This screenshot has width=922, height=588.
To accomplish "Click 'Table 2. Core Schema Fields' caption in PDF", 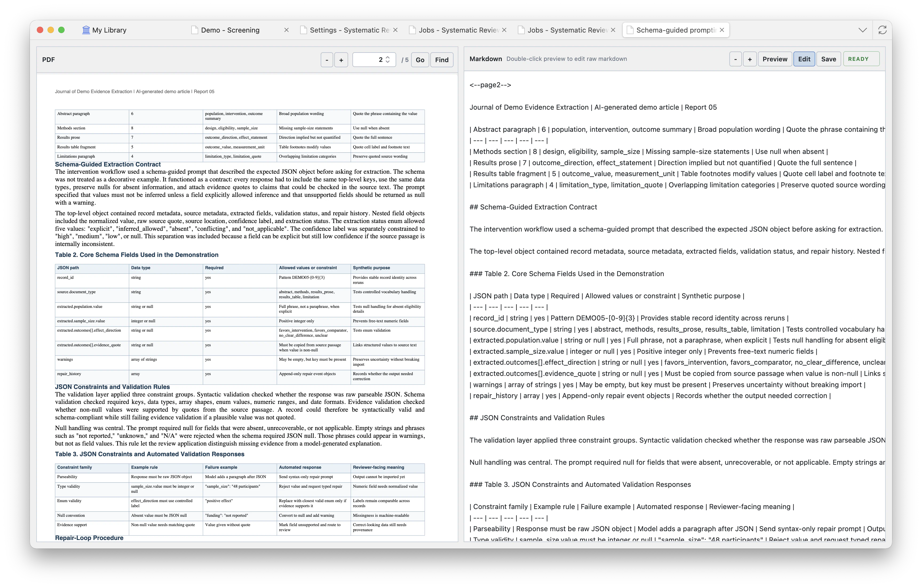I will [136, 255].
